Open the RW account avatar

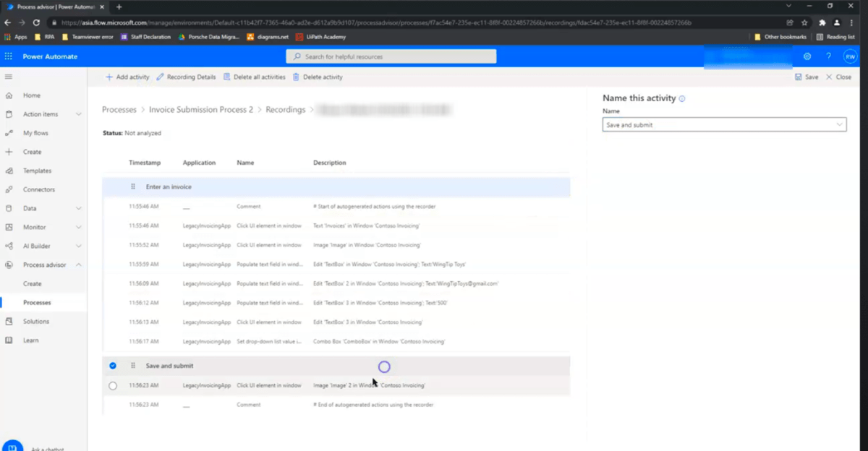851,56
